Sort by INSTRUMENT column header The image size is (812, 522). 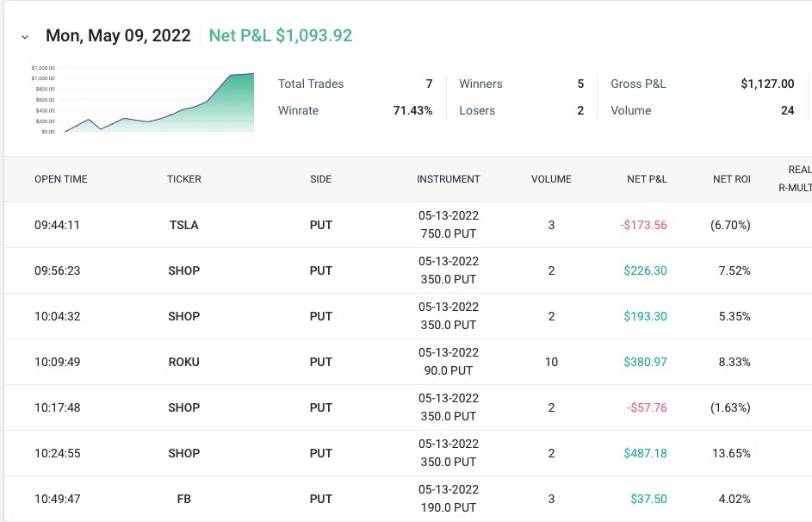tap(449, 179)
